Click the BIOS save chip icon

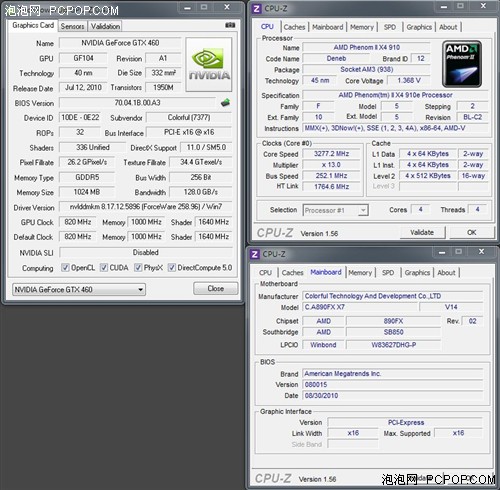point(226,102)
